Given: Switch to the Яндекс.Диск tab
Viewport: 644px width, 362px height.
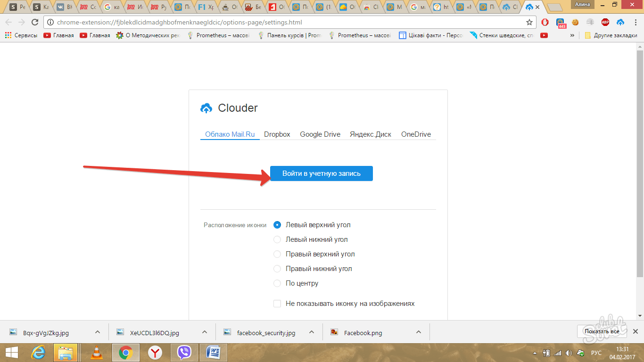Looking at the screenshot, I should (x=371, y=134).
